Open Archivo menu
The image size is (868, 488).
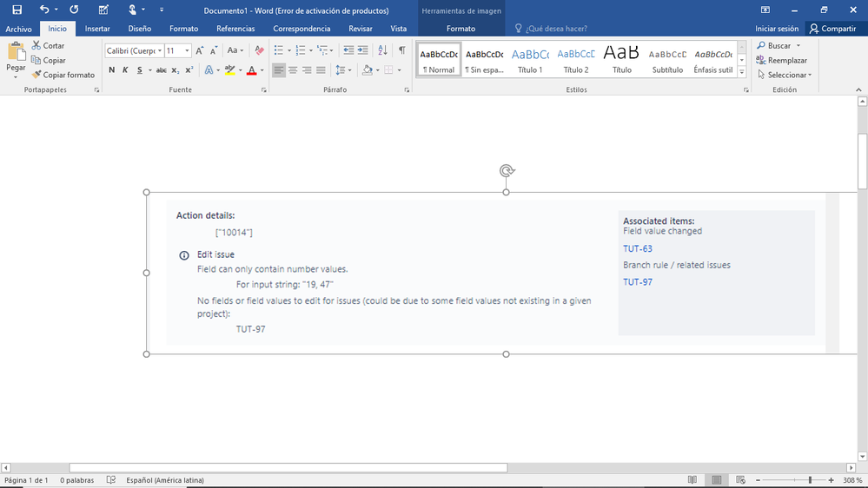(19, 29)
